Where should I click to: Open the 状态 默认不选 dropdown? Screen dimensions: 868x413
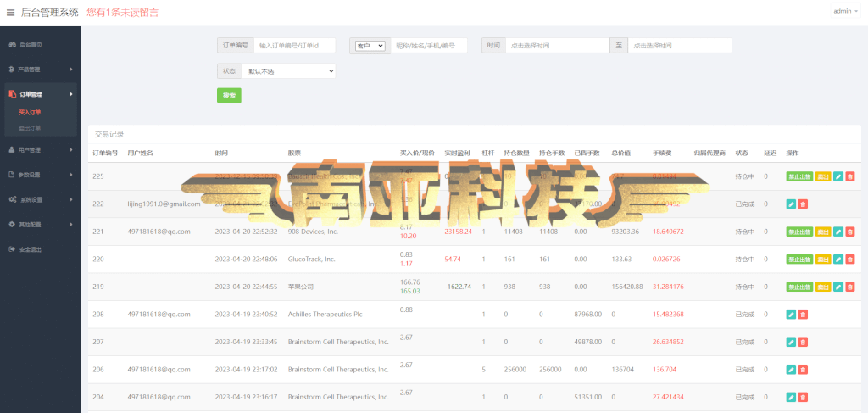[289, 71]
